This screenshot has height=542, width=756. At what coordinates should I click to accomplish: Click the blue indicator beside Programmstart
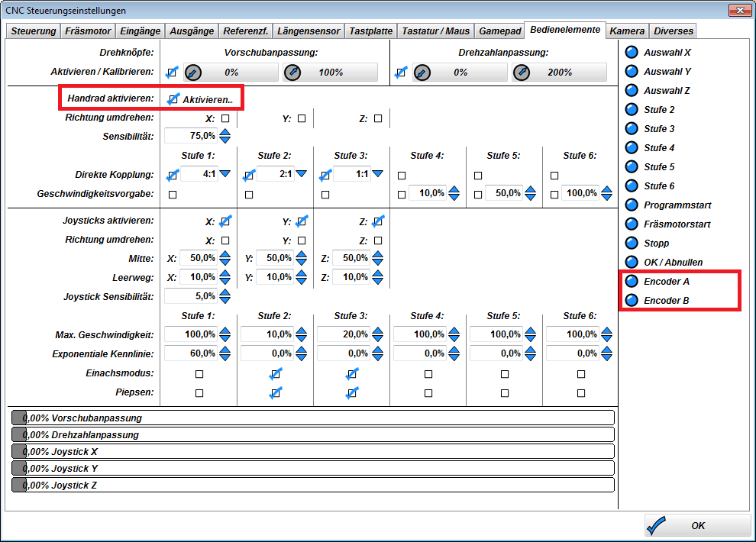(x=632, y=205)
